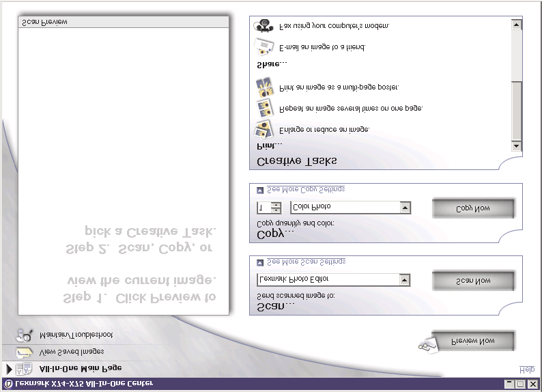Click the Creative Tasks scrollbar thumb
Screen dimensions: 542x392
(x=517, y=111)
